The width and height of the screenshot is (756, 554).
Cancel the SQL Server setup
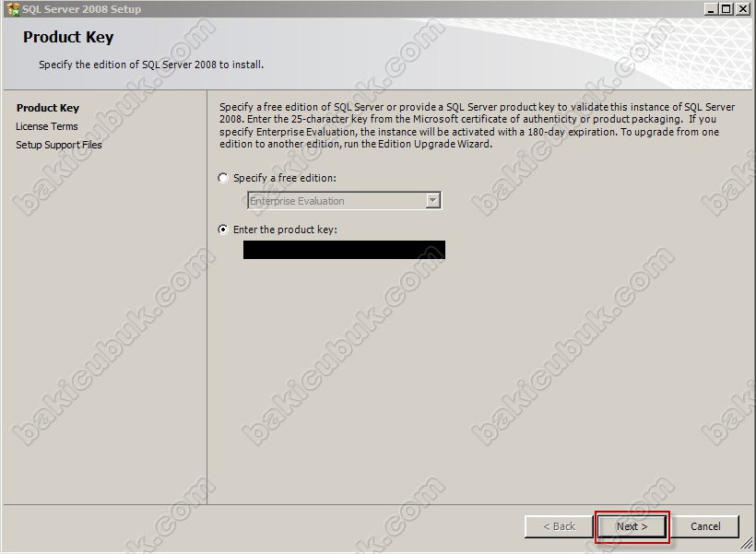705,526
